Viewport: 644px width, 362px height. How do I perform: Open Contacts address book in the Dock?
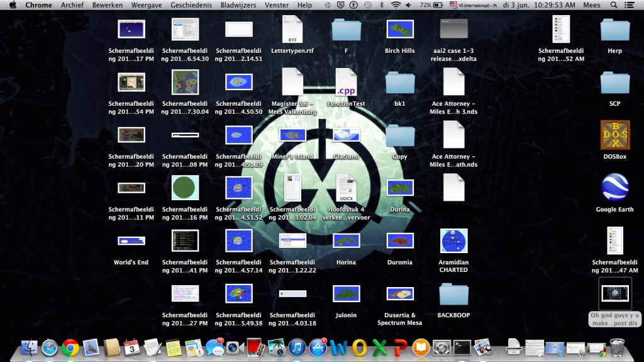coord(111,348)
